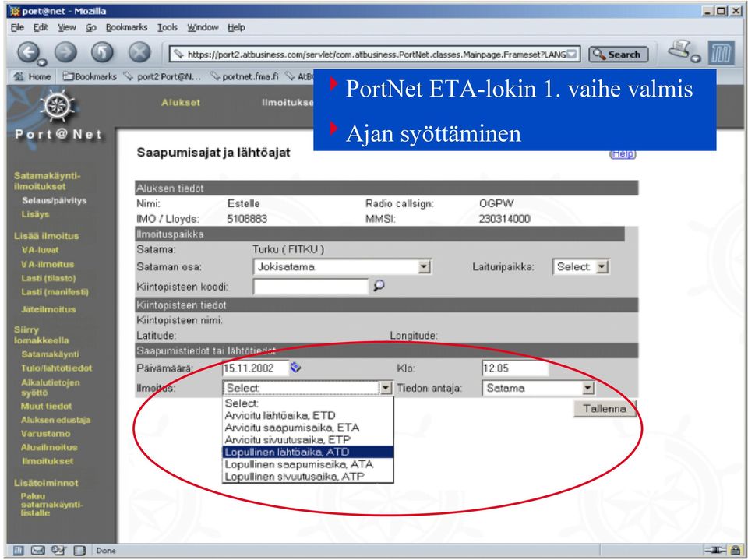748x560 pixels.
Task: Open the Help link on the page
Action: click(623, 153)
